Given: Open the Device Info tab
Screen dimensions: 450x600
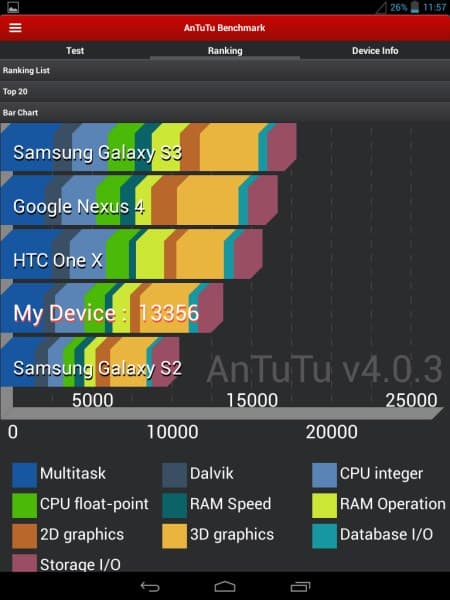Looking at the screenshot, I should (375, 51).
